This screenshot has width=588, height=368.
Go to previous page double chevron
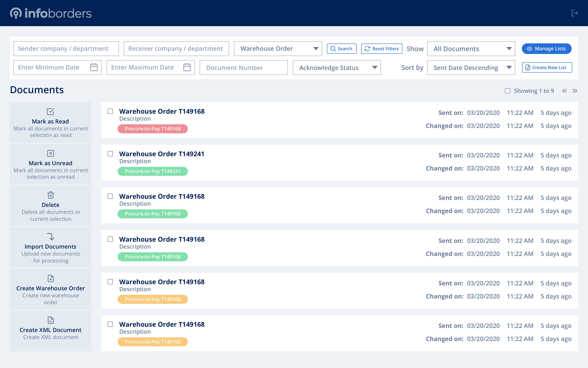564,91
